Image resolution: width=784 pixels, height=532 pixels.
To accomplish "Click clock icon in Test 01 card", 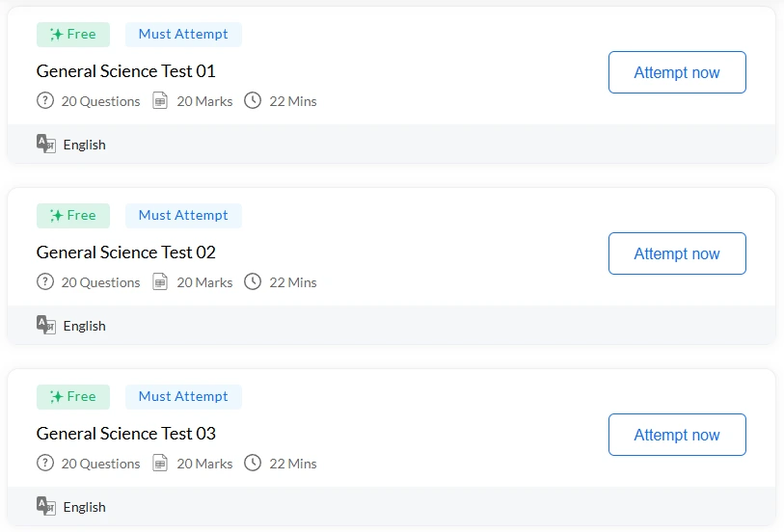I will point(253,101).
